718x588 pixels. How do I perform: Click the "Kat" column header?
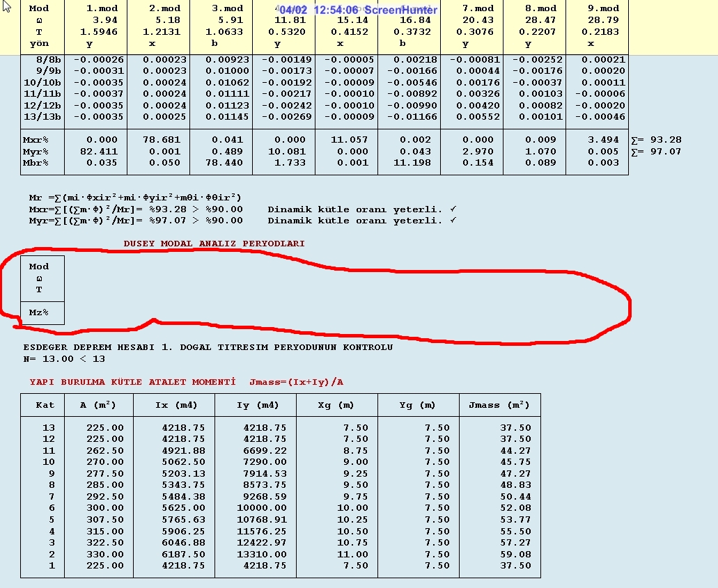(x=42, y=405)
